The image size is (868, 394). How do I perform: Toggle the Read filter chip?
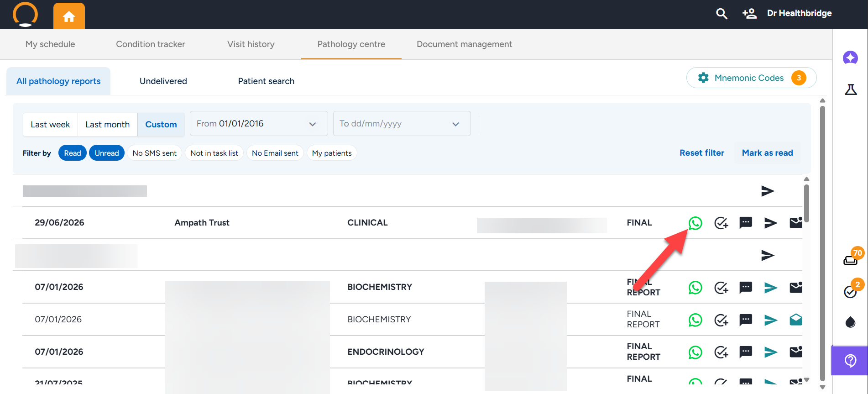coord(73,153)
